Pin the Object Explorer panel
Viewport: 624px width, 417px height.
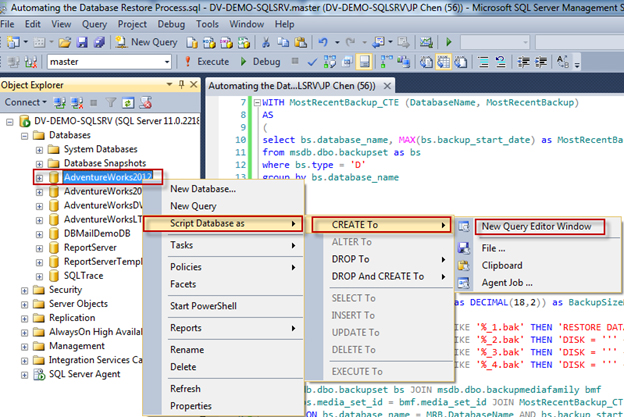[181, 84]
